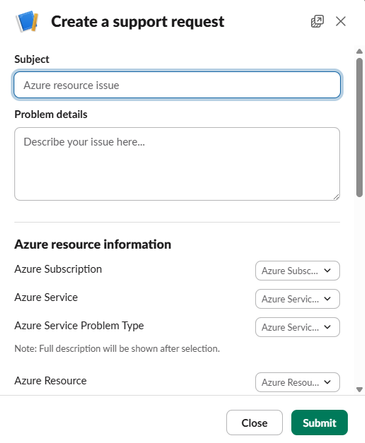Image resolution: width=365 pixels, height=443 pixels.
Task: Click the Azure Service Problem Type label
Action: coord(79,326)
